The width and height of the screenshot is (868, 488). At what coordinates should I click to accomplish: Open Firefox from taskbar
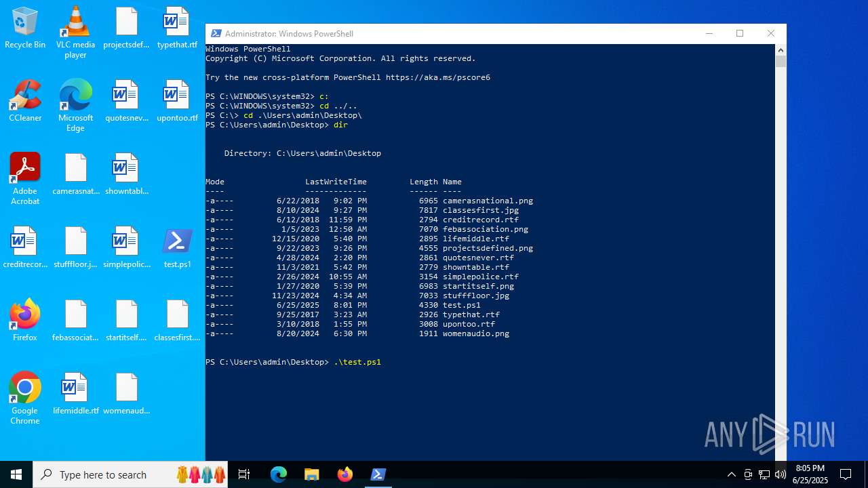tap(345, 474)
